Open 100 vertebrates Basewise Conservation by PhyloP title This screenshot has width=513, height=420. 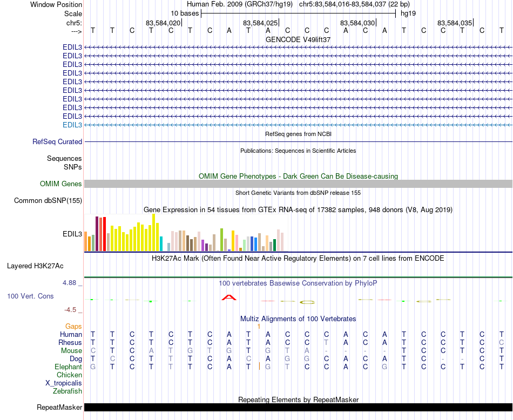coord(298,283)
